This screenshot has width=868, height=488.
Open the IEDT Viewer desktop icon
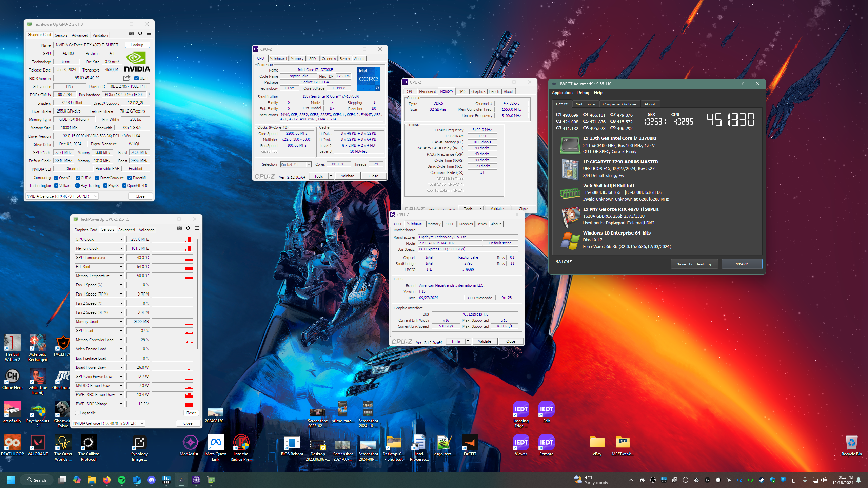(x=521, y=446)
